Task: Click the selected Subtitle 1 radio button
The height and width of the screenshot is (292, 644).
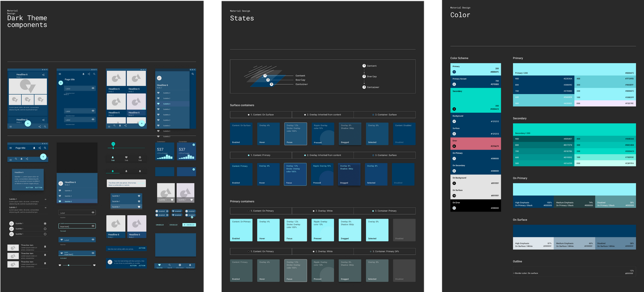Action: (x=45, y=223)
